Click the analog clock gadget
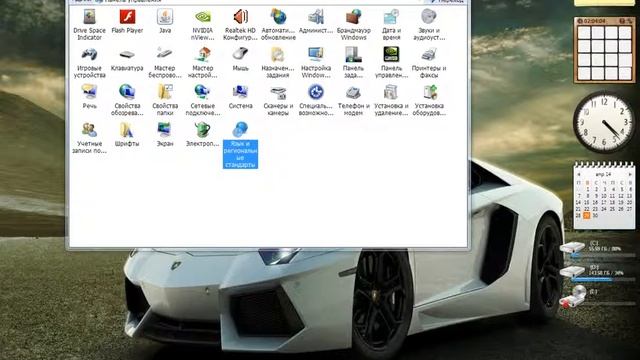 point(604,122)
